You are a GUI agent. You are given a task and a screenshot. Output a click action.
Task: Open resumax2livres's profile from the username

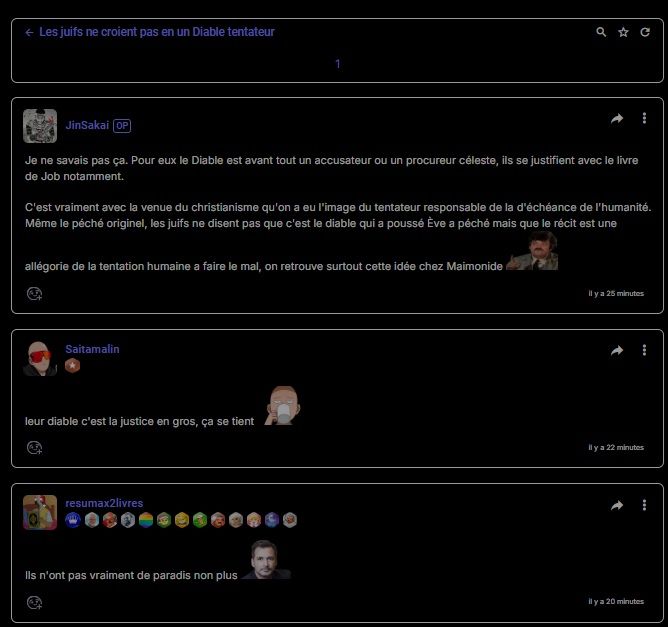104,503
